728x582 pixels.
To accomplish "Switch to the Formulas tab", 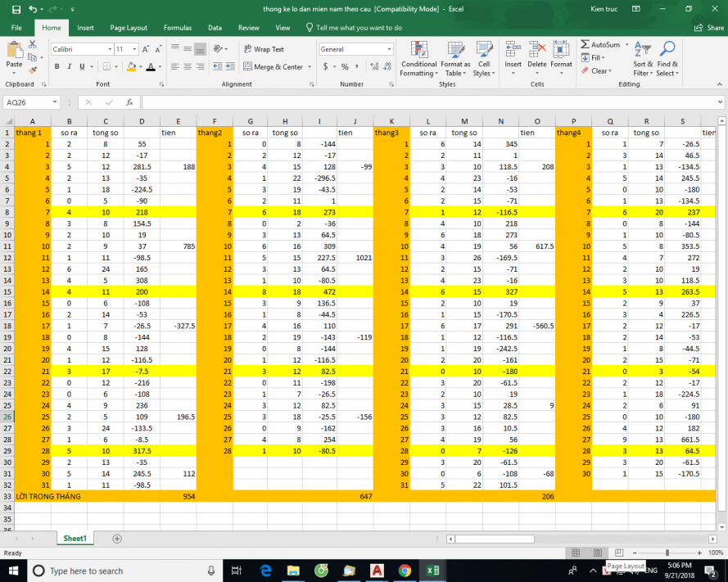I will [178, 28].
